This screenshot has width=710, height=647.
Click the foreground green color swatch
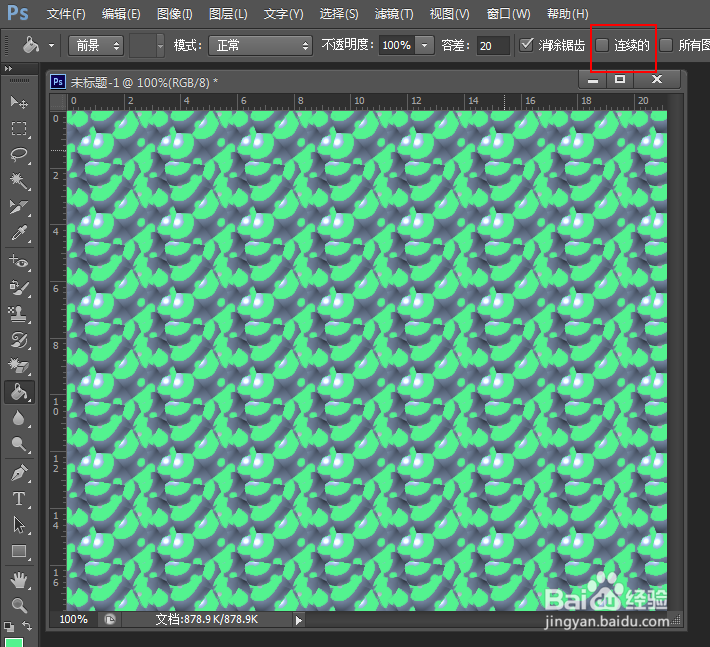point(14,642)
